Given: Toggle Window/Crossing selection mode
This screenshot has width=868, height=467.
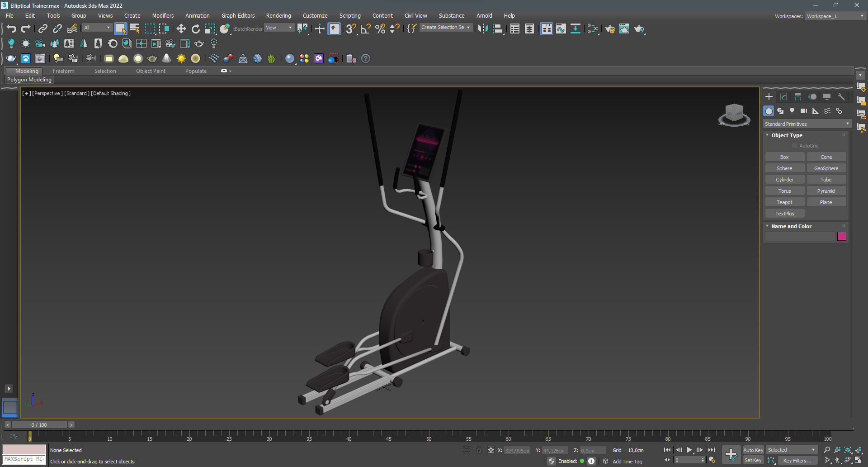Looking at the screenshot, I should [164, 29].
